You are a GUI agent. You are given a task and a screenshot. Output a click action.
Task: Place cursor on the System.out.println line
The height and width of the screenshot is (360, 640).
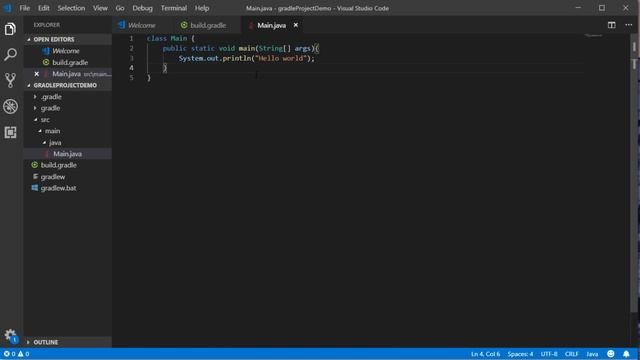[x=247, y=58]
